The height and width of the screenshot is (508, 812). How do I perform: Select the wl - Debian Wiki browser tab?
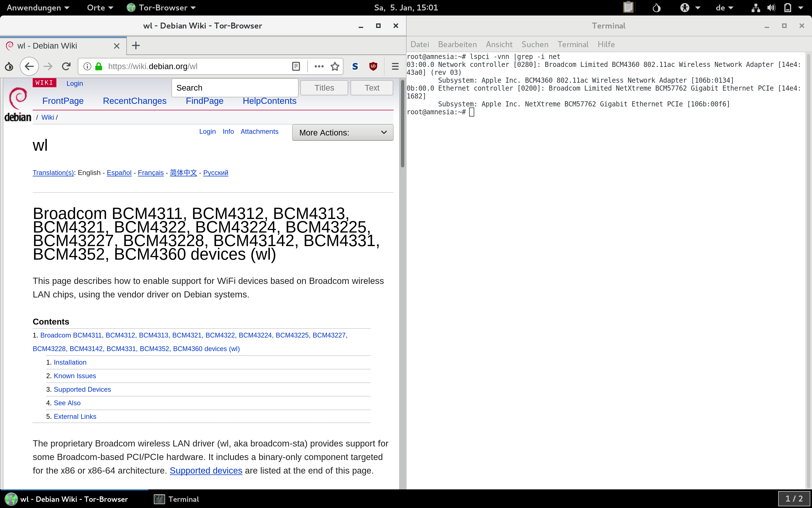pos(63,46)
